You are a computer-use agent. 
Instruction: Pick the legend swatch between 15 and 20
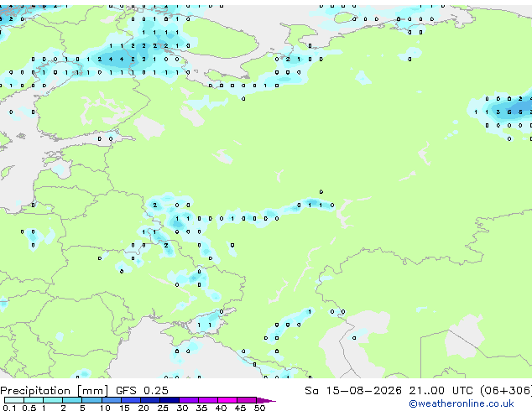click(x=131, y=400)
